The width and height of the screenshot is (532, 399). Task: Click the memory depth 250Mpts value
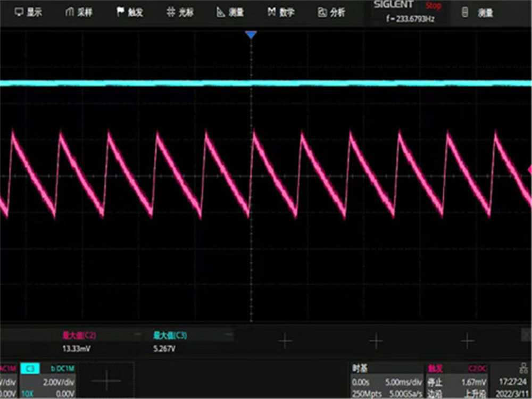coord(367,394)
